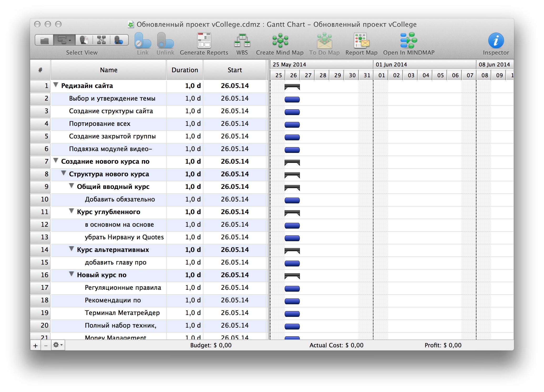Open the Inspector panel

pos(496,41)
